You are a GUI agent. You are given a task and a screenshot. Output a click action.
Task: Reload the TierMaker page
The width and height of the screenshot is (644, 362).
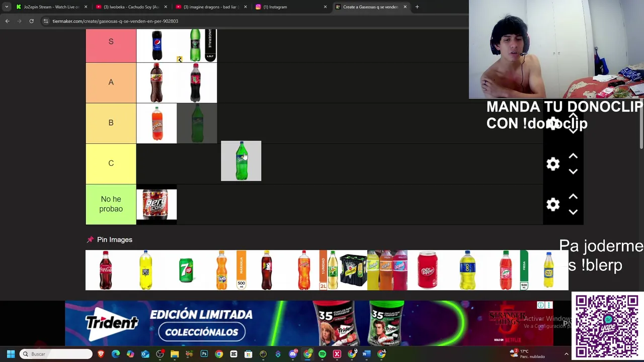(31, 21)
